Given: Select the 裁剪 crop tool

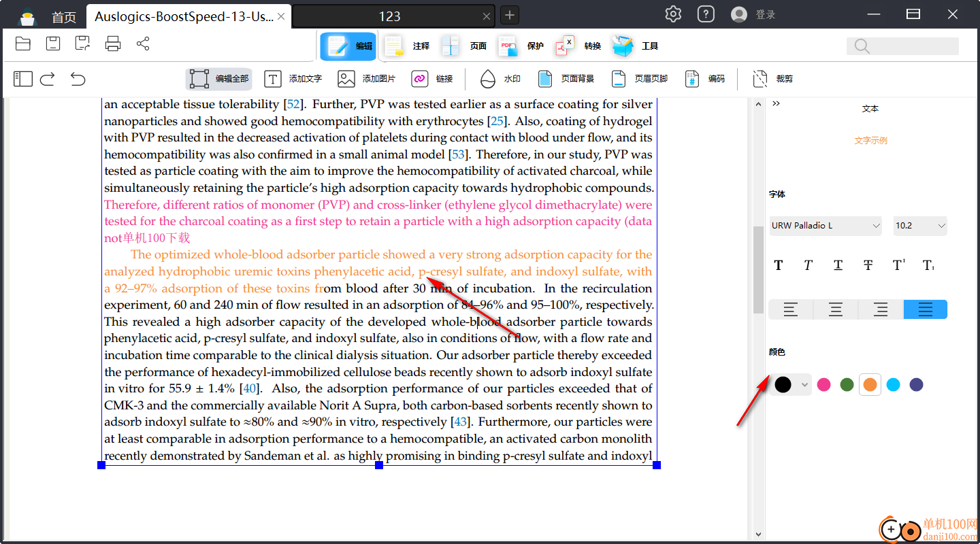Looking at the screenshot, I should point(772,79).
